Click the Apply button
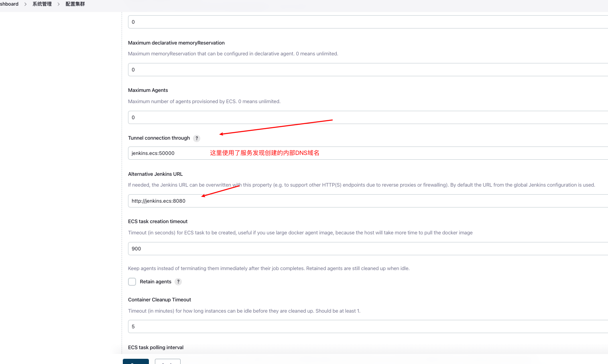The width and height of the screenshot is (608, 364). tap(167, 362)
